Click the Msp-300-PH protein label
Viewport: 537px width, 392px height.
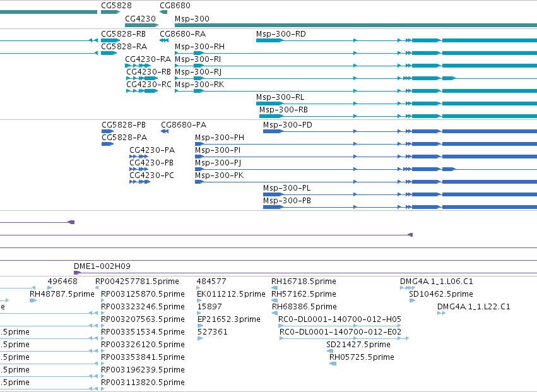(x=220, y=138)
